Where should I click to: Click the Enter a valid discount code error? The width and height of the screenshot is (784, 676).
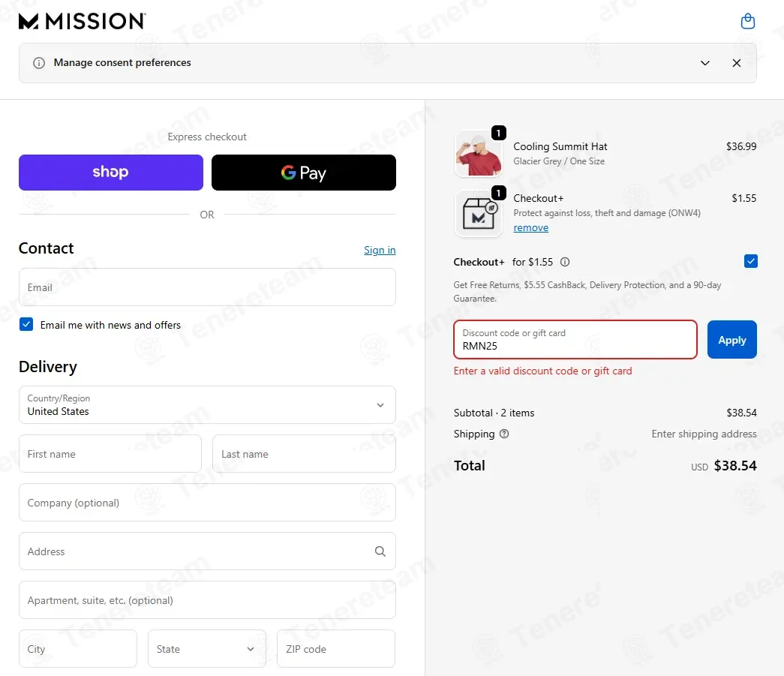[x=542, y=371]
